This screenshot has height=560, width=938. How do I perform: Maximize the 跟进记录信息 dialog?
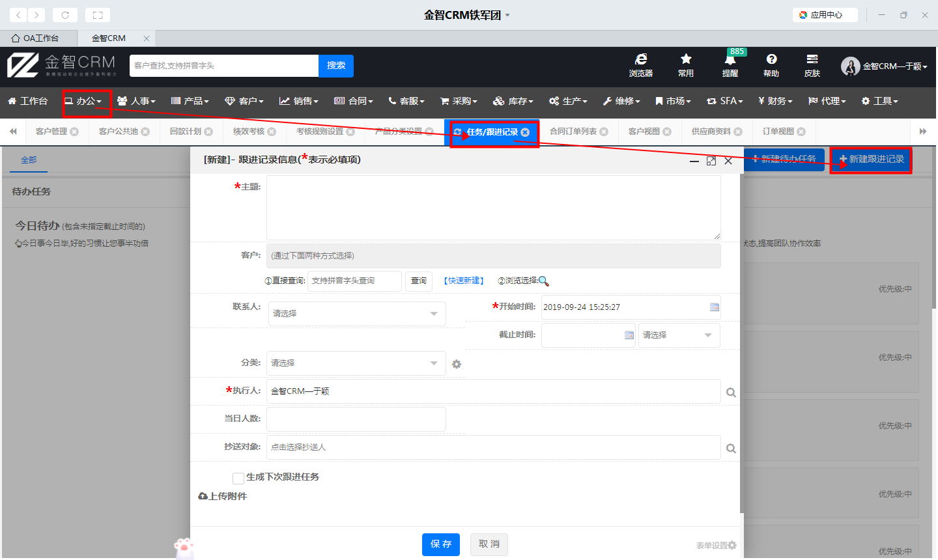[x=711, y=161]
